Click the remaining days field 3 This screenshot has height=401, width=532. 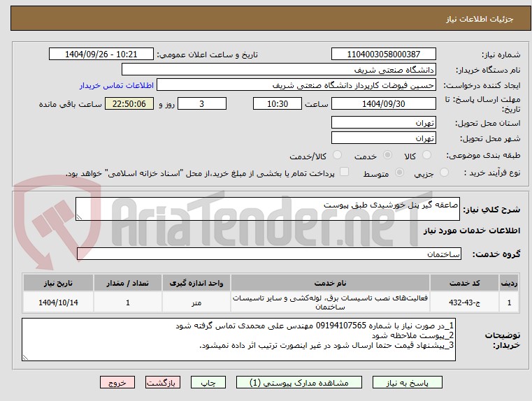(x=202, y=103)
